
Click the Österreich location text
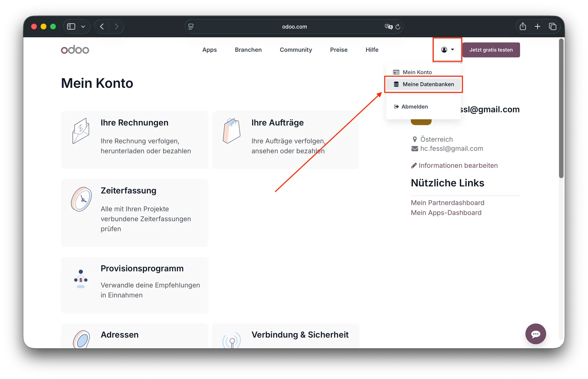(436, 139)
